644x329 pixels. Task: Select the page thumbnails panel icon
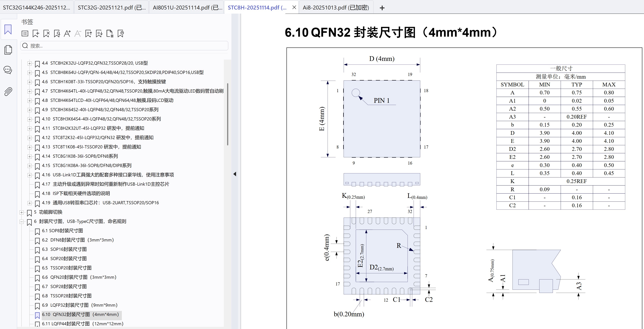(8, 50)
